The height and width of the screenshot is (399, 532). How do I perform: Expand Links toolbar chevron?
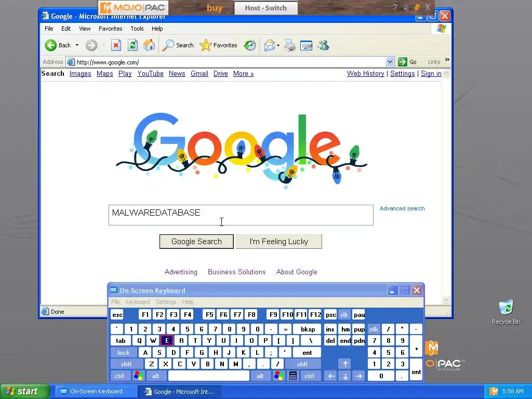[447, 60]
